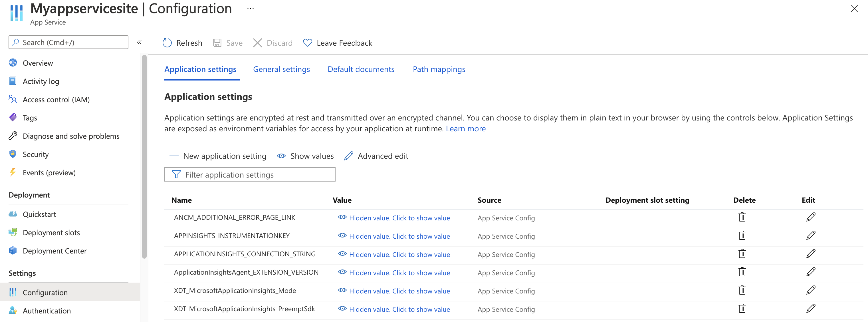Click the Filter application settings input field

(250, 174)
